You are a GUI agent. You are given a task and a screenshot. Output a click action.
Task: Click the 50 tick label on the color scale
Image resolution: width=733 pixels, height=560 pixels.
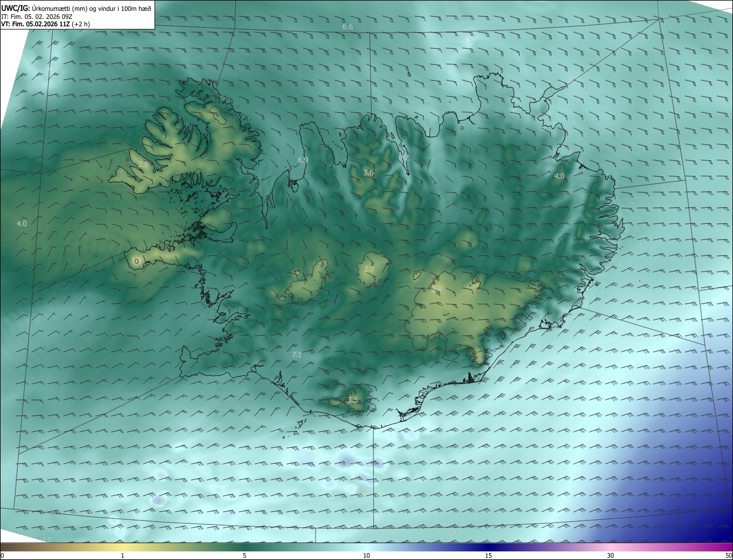pyautogui.click(x=728, y=555)
